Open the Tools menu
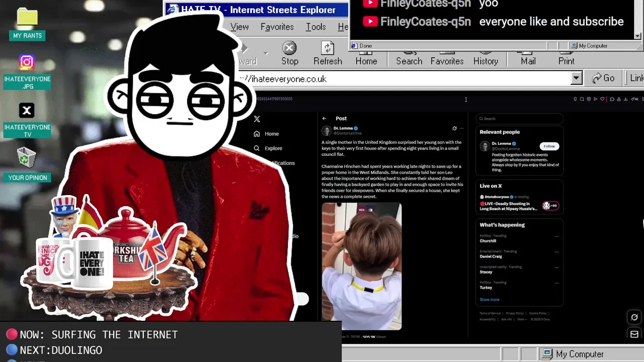This screenshot has width=644, height=362. coord(315,27)
